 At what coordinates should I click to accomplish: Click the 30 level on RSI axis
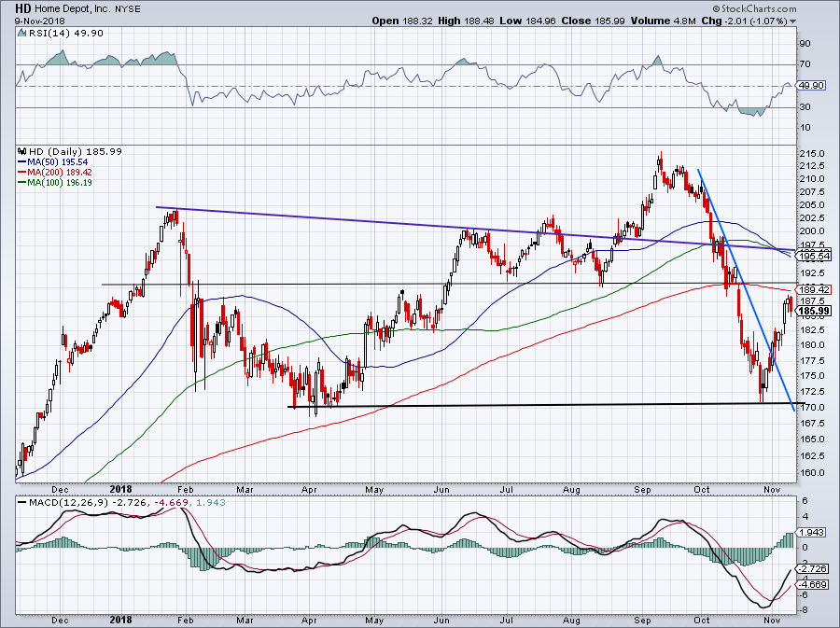(805, 107)
